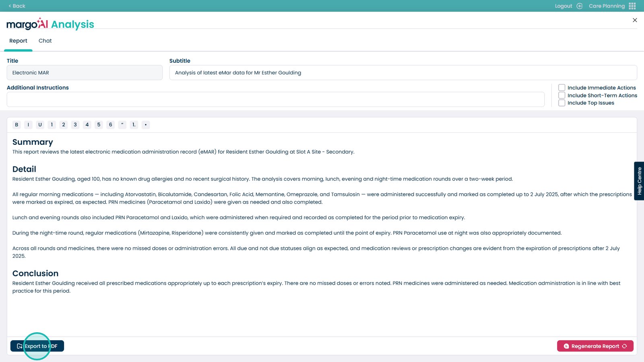644x362 pixels.
Task: Log out using the Logout link
Action: click(x=568, y=6)
